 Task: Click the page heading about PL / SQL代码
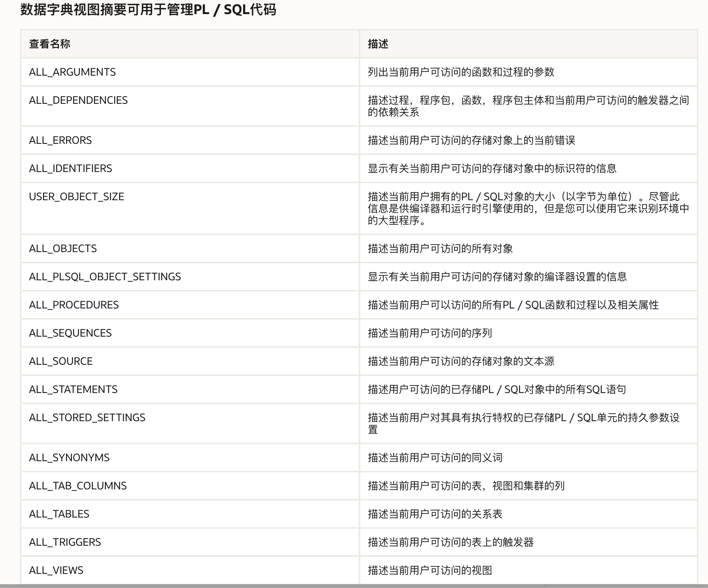click(148, 10)
